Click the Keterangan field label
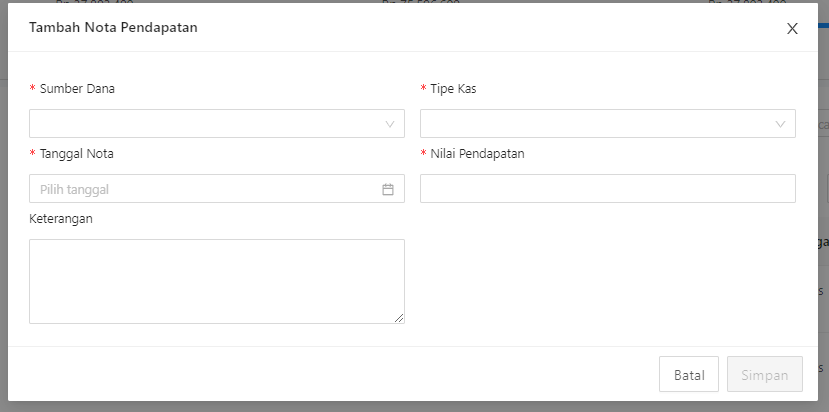 pos(61,219)
